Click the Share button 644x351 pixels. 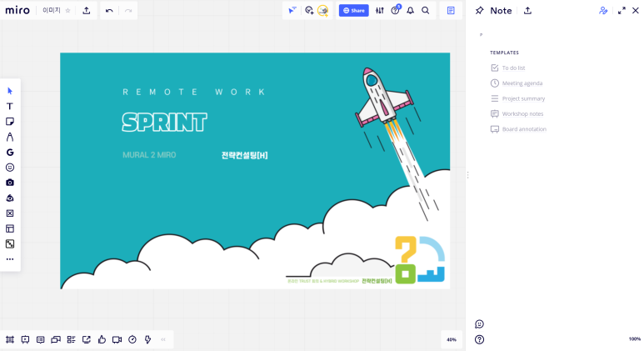[353, 10]
